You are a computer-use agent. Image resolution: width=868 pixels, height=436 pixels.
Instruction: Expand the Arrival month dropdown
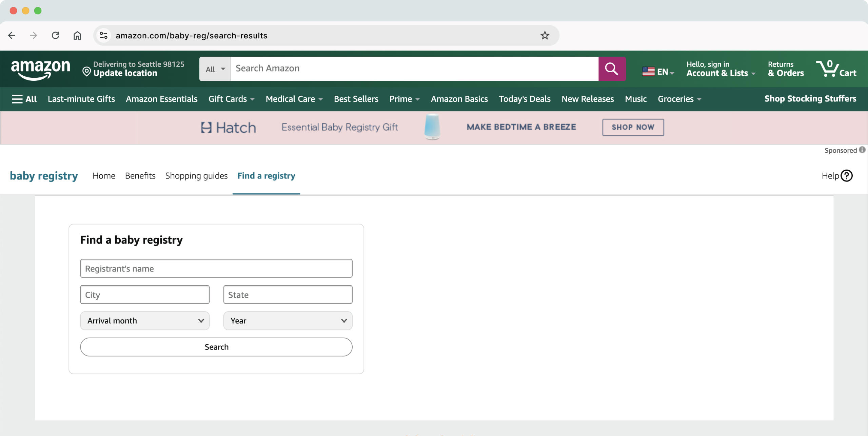point(145,321)
